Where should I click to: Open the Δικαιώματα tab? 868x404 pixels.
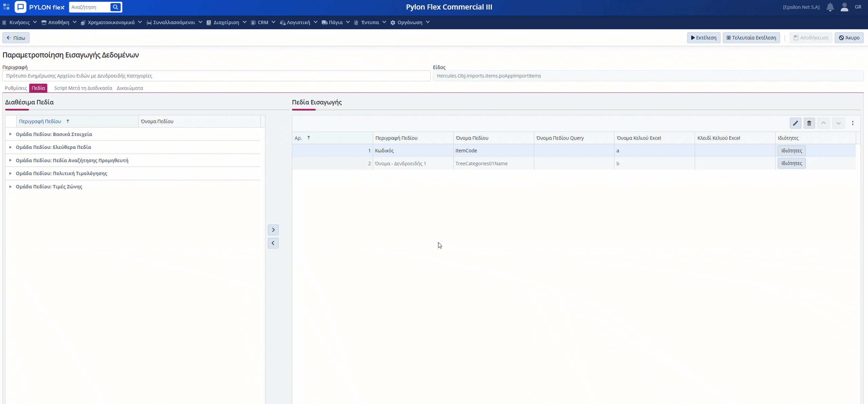[130, 88]
